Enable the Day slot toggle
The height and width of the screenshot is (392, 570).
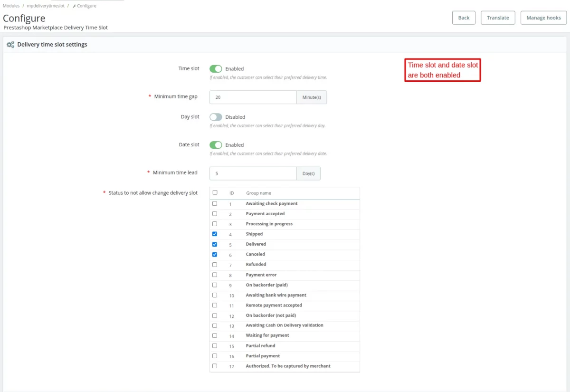click(216, 116)
